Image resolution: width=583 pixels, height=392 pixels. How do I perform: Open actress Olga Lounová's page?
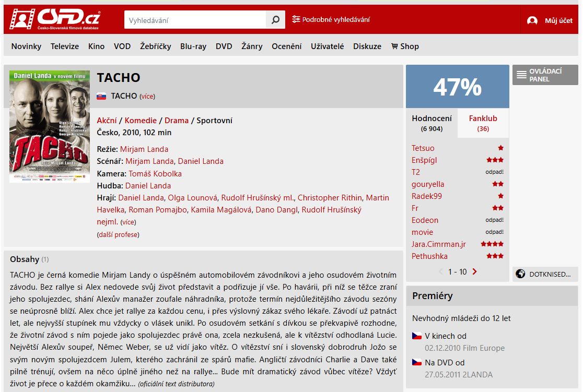tap(193, 198)
